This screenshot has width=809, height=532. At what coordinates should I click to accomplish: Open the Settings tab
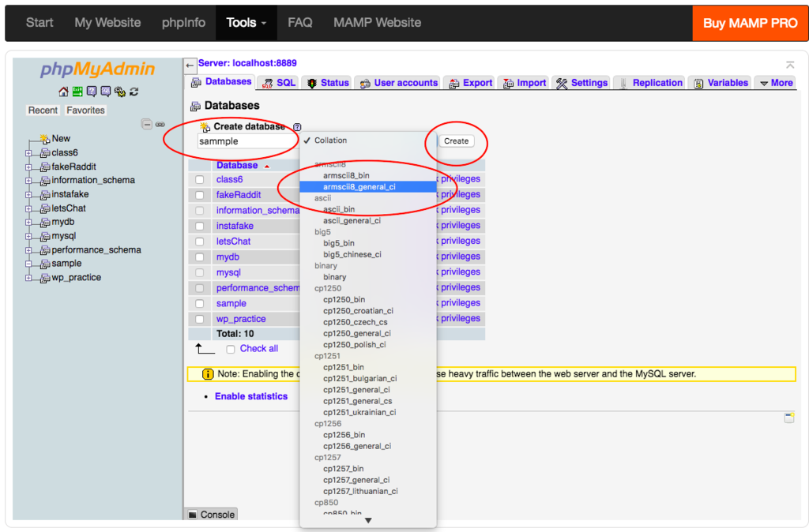pyautogui.click(x=582, y=83)
